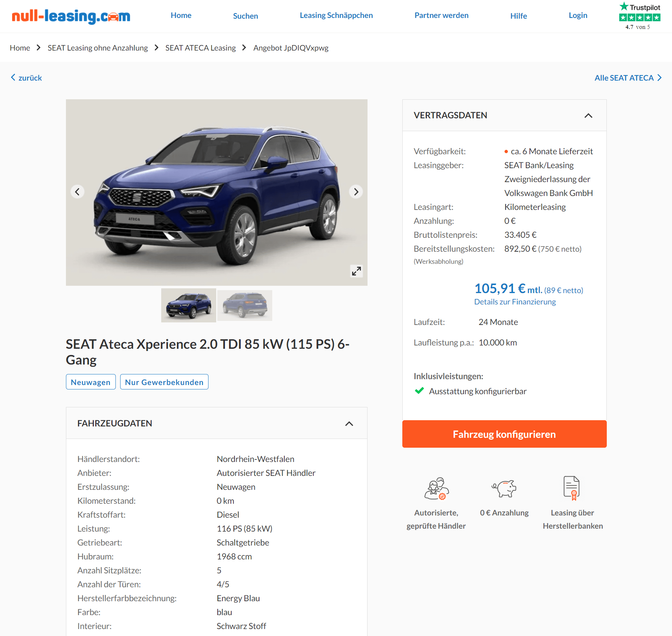Click the Nur Gewerbekunden tag
This screenshot has width=672, height=636.
tap(164, 382)
